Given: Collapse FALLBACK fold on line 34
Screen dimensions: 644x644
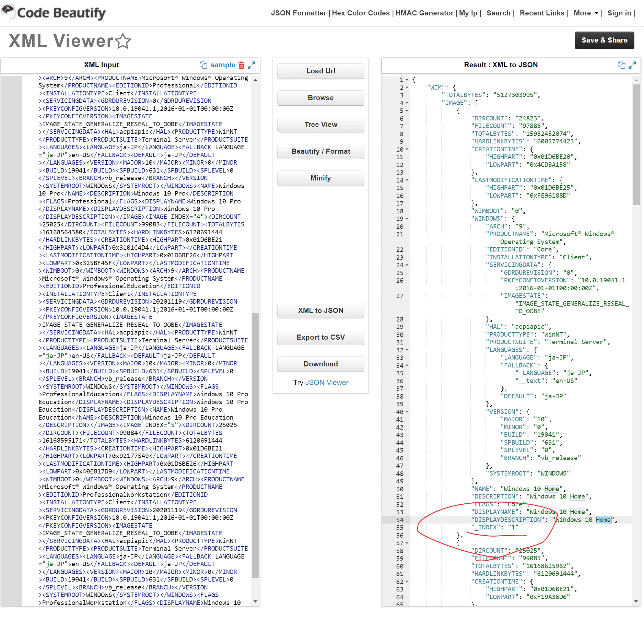Looking at the screenshot, I should tap(407, 365).
